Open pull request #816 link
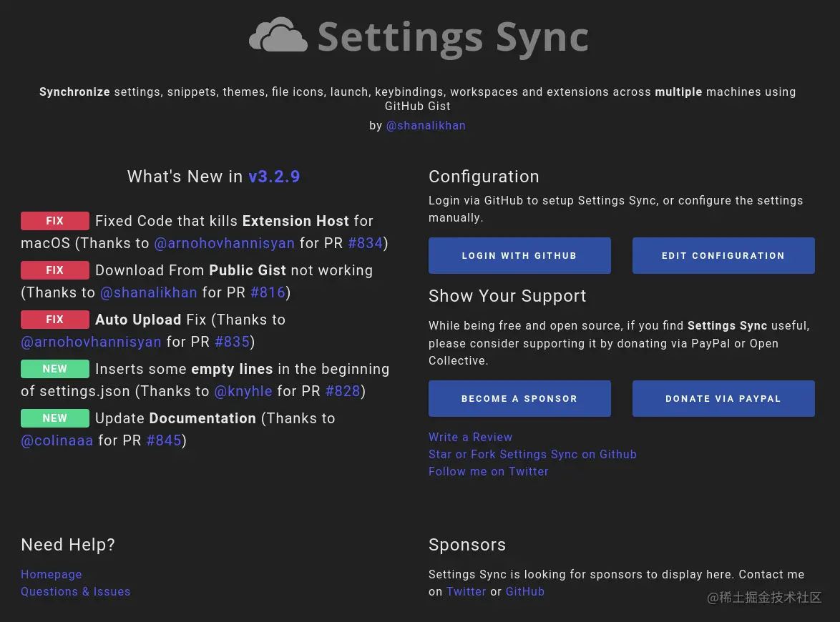Viewport: 840px width, 622px height. (268, 292)
